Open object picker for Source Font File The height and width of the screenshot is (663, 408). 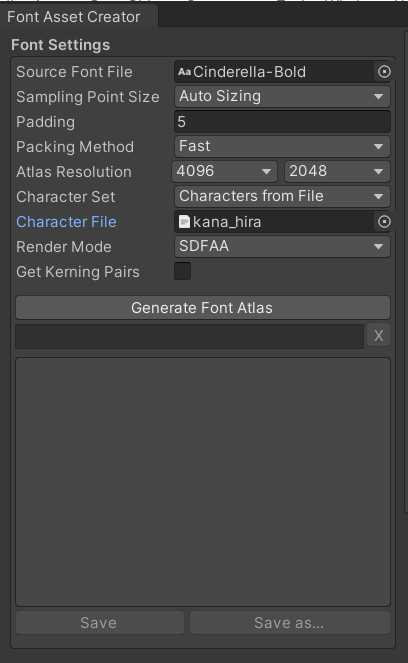click(384, 72)
